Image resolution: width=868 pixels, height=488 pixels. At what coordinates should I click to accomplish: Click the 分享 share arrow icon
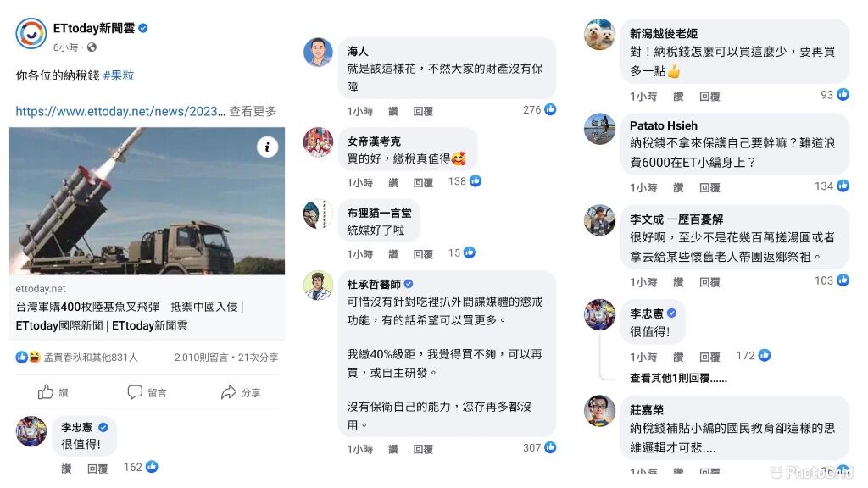tap(229, 392)
